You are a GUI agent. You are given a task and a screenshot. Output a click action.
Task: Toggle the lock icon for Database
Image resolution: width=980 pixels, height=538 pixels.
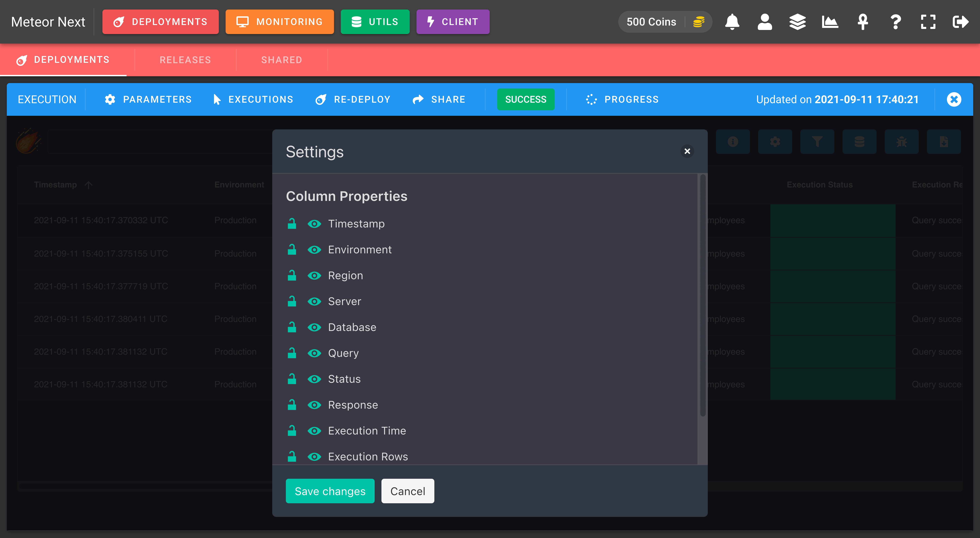click(292, 327)
